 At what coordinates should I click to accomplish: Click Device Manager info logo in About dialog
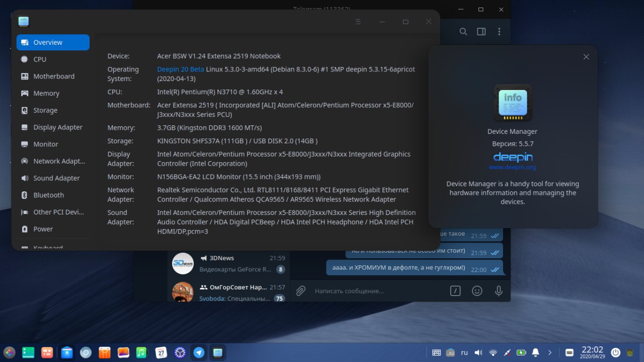coord(513,103)
